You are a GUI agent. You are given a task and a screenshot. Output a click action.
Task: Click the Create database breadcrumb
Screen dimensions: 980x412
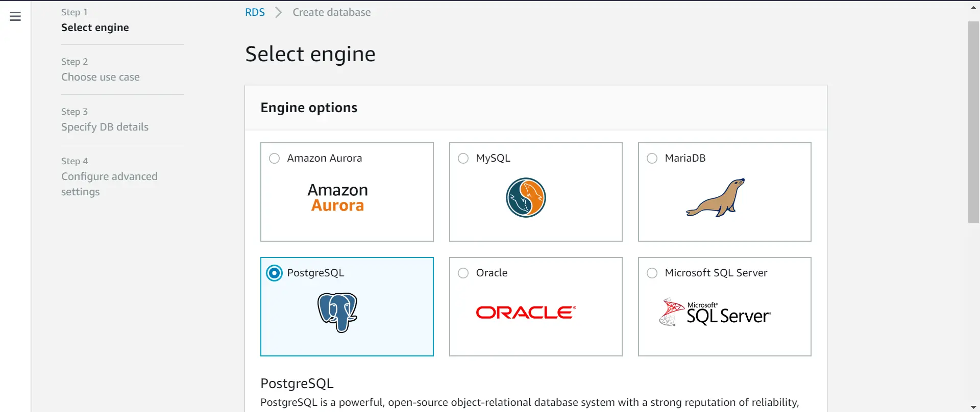(332, 12)
